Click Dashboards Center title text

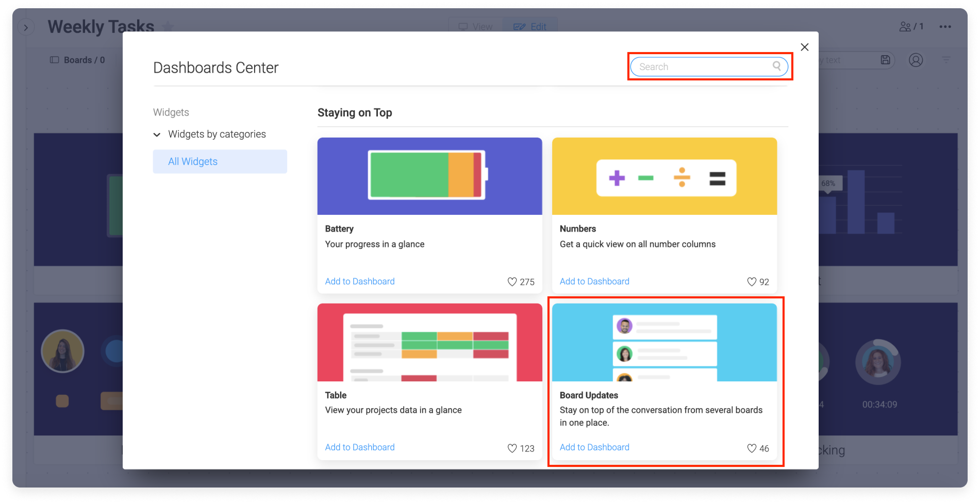[x=216, y=68]
